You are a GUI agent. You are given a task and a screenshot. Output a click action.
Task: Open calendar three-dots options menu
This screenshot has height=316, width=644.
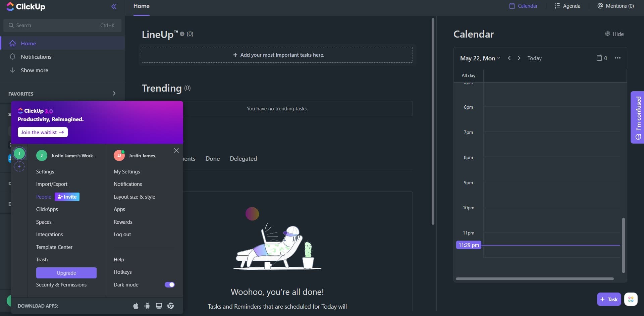(618, 58)
